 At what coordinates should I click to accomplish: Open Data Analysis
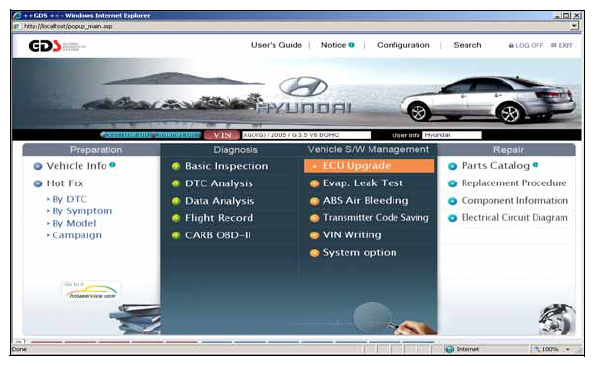[219, 201]
